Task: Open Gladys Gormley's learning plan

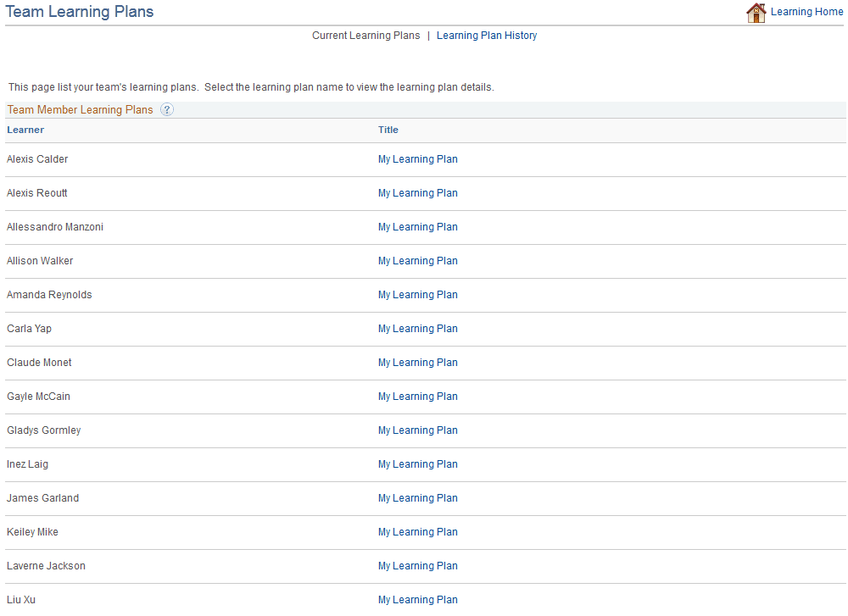Action: 417,430
